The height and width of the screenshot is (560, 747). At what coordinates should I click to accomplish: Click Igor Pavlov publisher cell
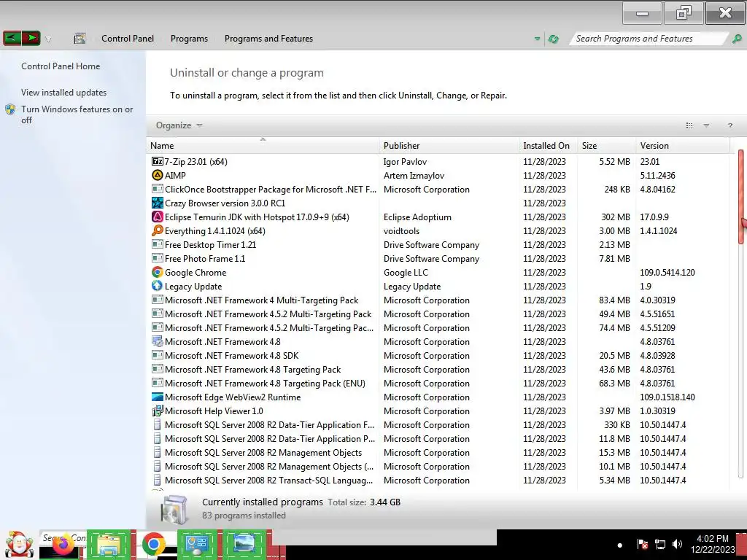405,161
